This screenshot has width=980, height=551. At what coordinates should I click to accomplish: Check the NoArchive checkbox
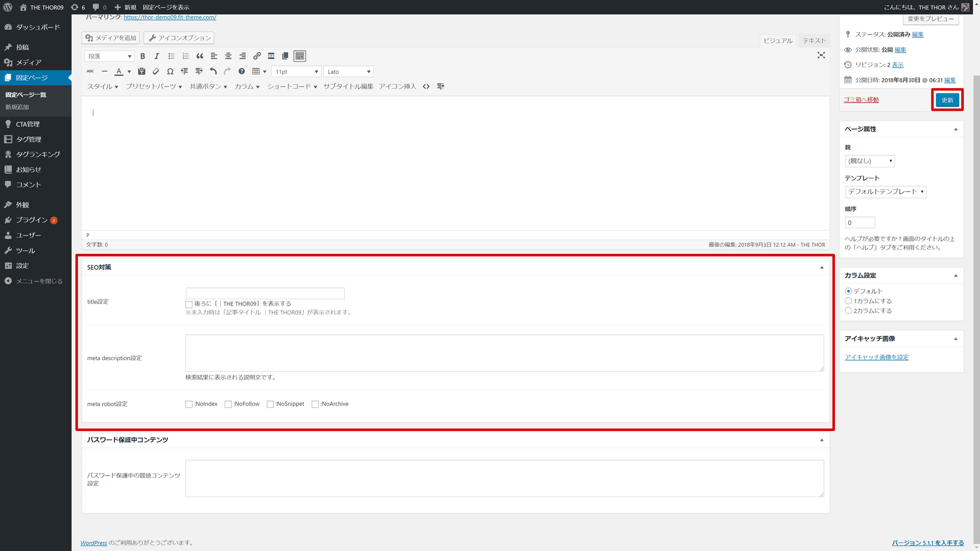315,404
